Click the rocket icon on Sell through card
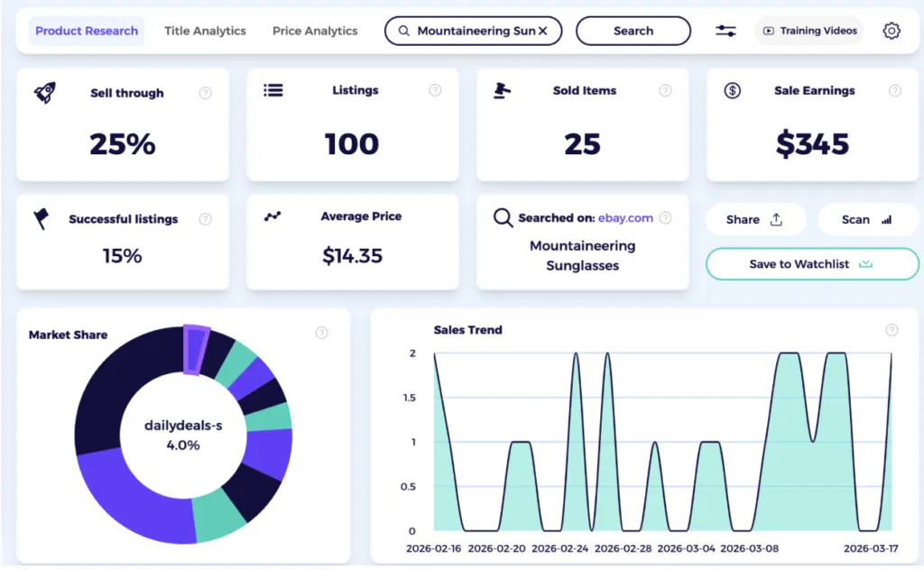The width and height of the screenshot is (924, 570). tap(43, 93)
